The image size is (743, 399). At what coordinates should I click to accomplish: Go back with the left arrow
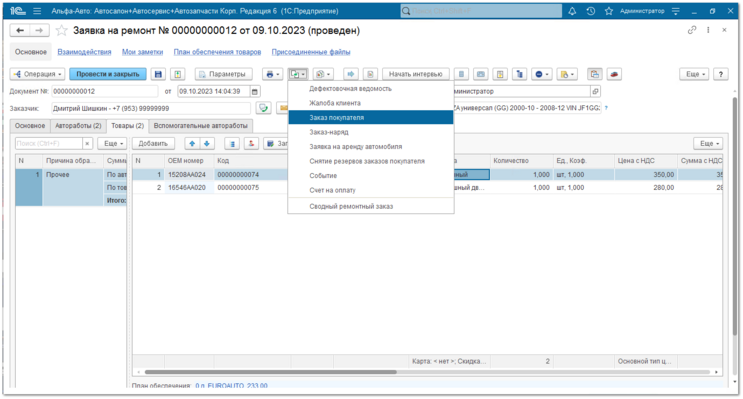pos(20,30)
